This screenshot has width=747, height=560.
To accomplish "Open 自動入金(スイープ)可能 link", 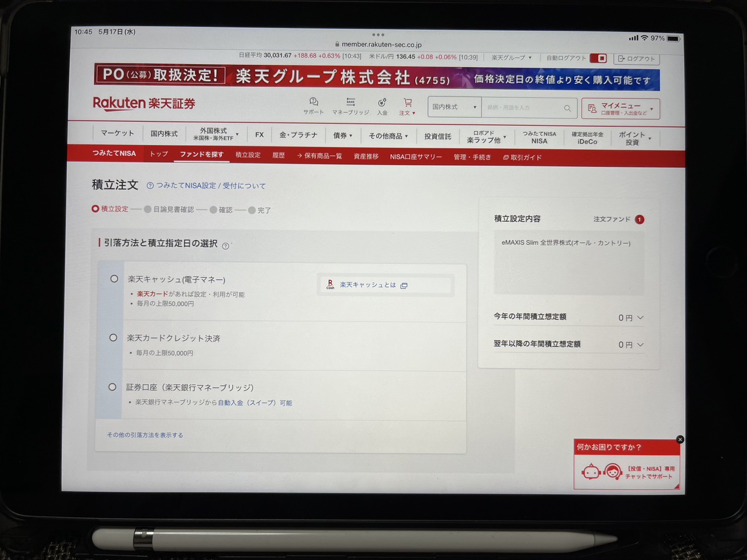I will 255,403.
